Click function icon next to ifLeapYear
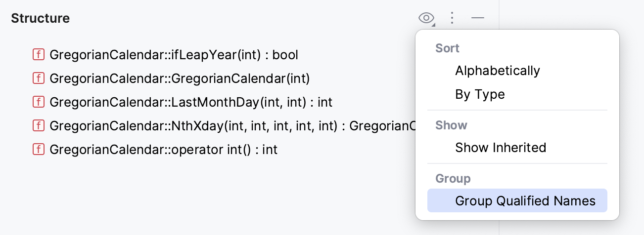The height and width of the screenshot is (235, 644). click(38, 54)
